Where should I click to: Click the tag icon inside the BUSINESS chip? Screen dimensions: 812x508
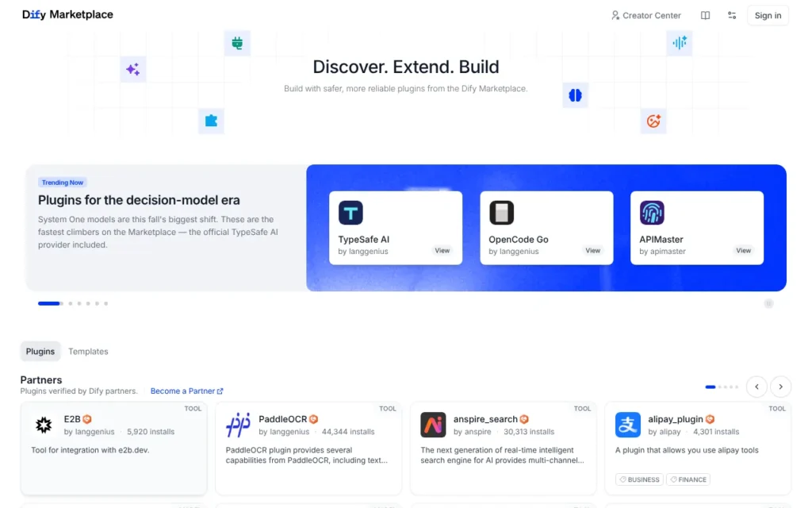[x=623, y=479]
